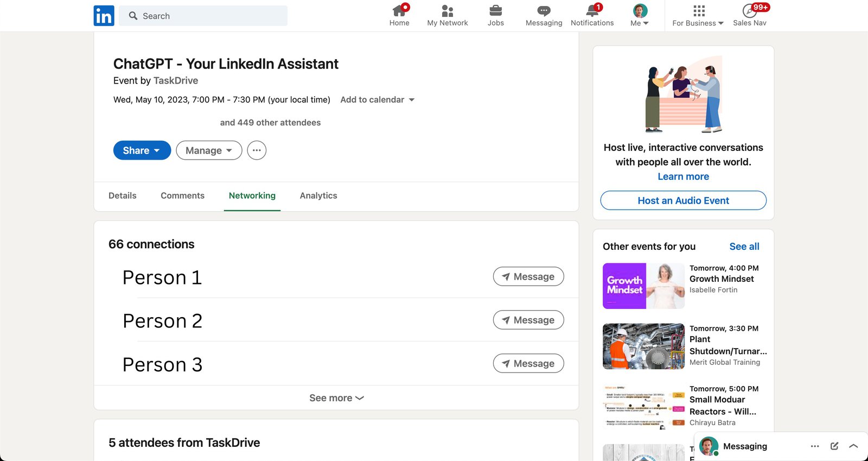This screenshot has width=868, height=461.
Task: Expand the For Business apps menu
Action: click(698, 16)
